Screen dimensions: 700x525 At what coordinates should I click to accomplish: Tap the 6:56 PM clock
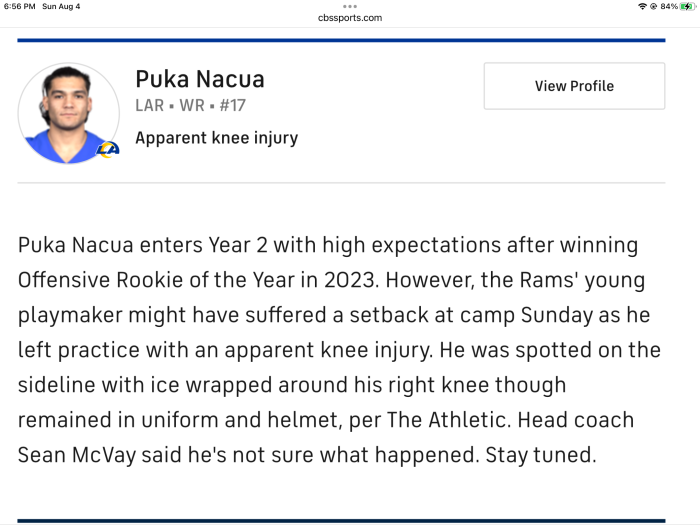[x=19, y=7]
